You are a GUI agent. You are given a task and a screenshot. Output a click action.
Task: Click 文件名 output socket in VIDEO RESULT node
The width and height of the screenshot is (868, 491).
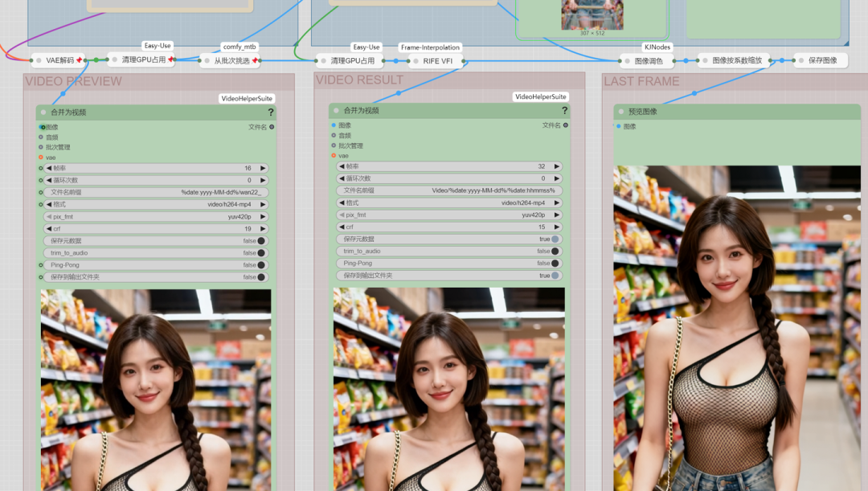565,125
